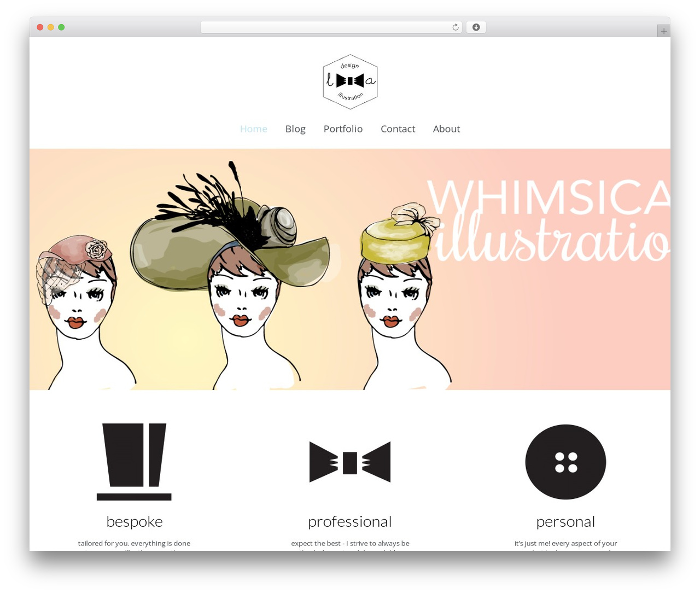Click text 'tailored for you. everything is done'
The width and height of the screenshot is (700, 593).
coord(134,543)
